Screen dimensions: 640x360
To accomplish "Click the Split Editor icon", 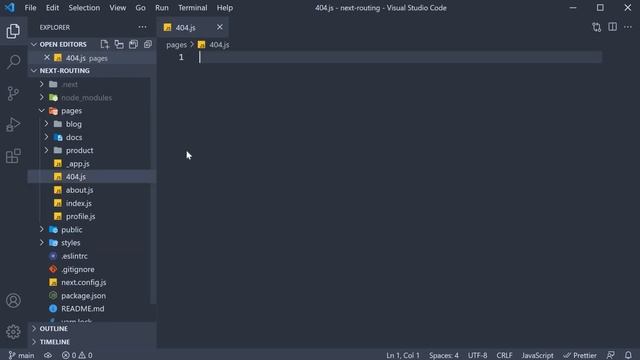I will (x=612, y=27).
